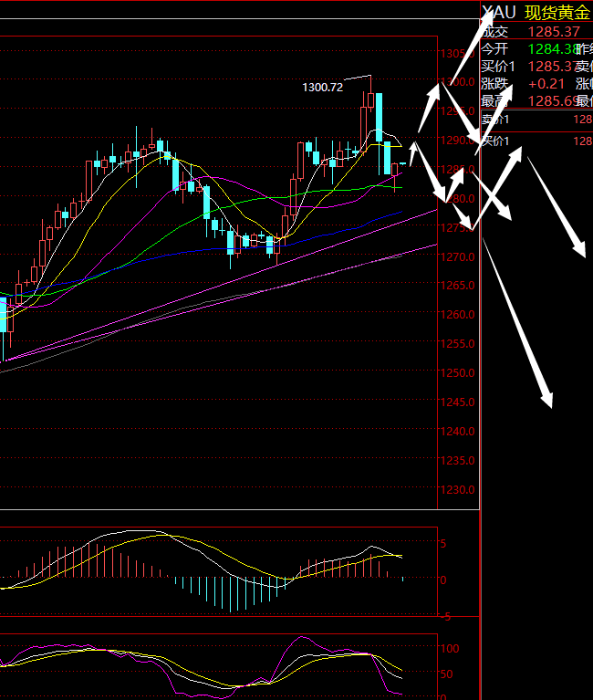Click the 成交 label in quote panel

[494, 32]
